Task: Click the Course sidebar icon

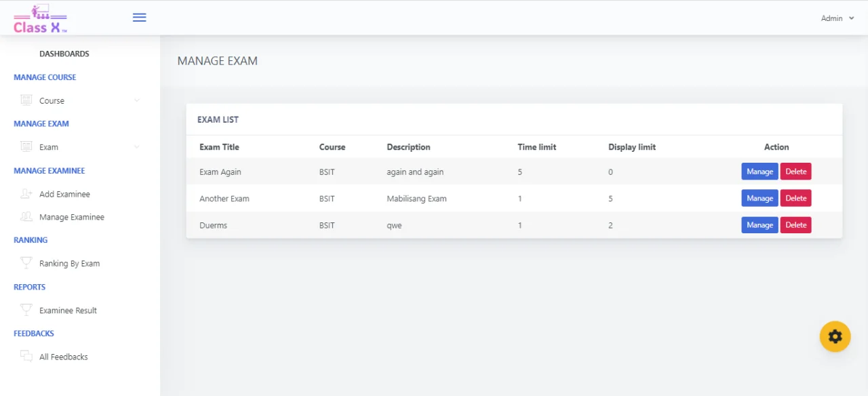Action: tap(26, 100)
